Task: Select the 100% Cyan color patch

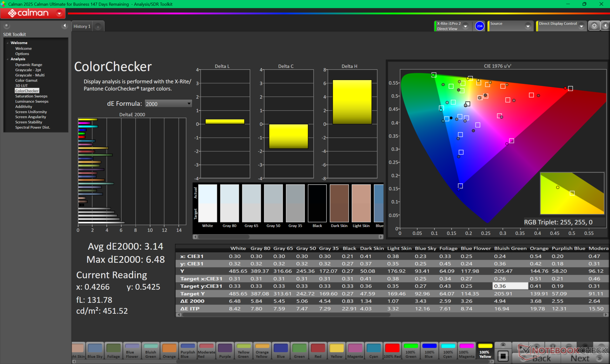Action: pos(448,351)
